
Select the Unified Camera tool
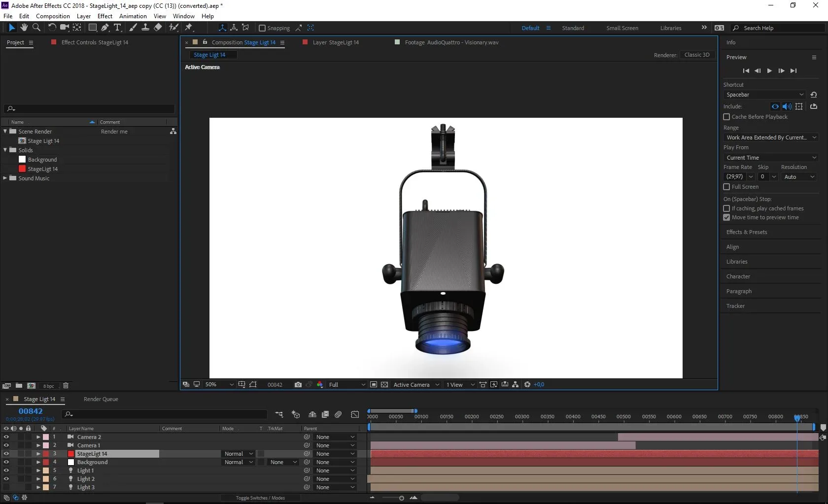(x=64, y=28)
